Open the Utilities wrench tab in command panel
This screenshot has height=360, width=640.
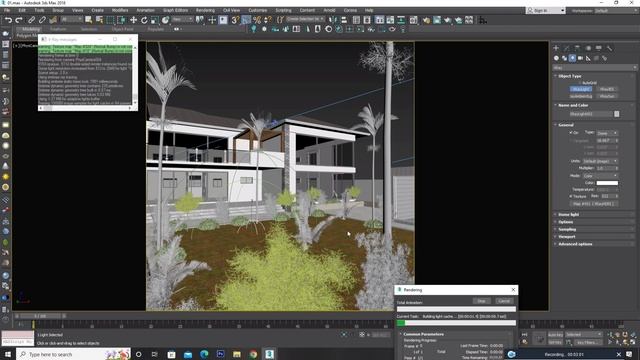coord(609,48)
